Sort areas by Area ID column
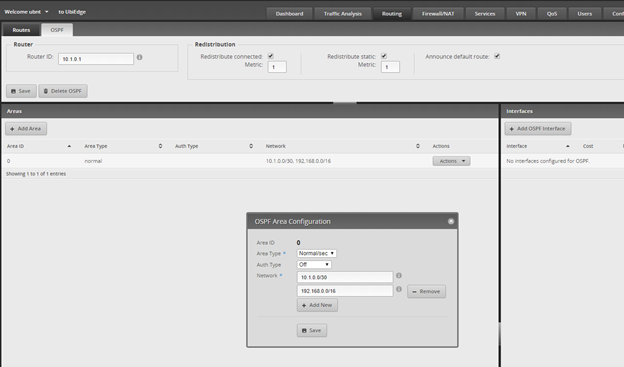The image size is (624, 367). 39,146
